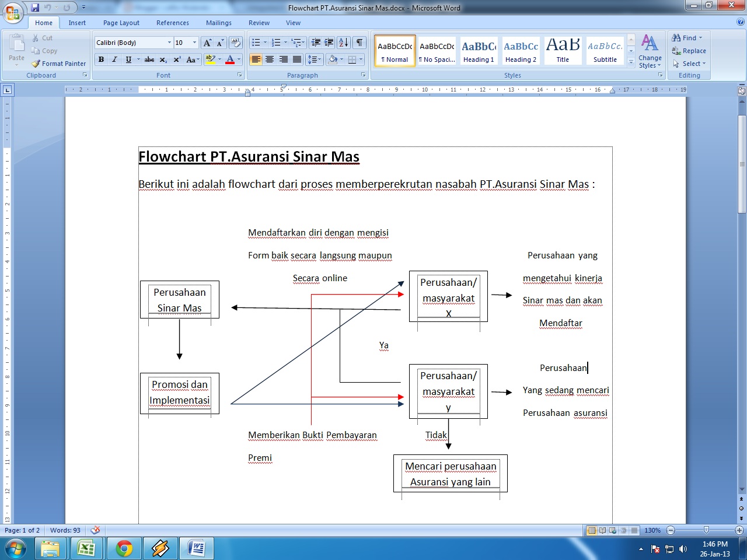747x560 pixels.
Task: Apply superscript formatting
Action: 177,60
